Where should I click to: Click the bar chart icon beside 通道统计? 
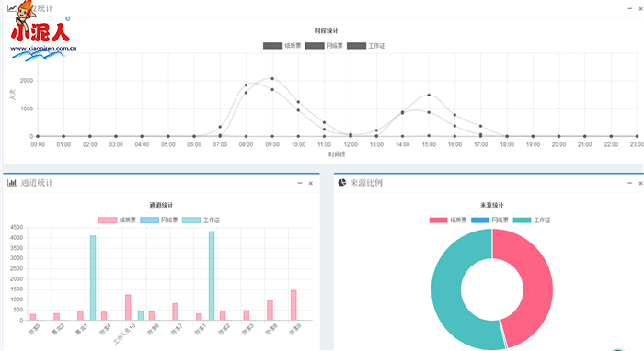(x=11, y=183)
